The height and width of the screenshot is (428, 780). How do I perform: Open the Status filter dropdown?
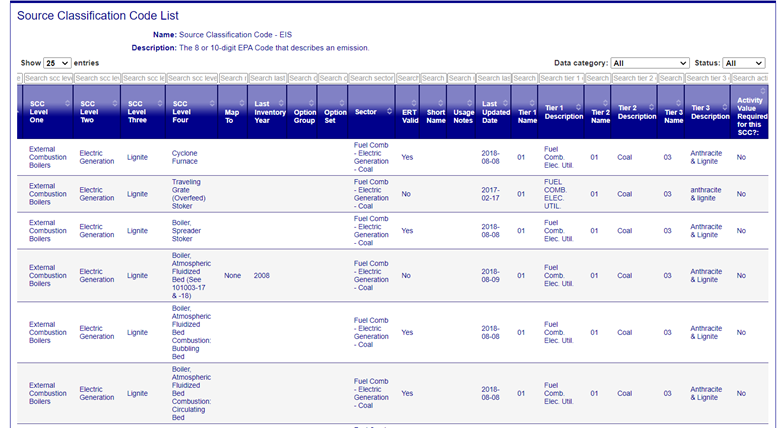[744, 63]
